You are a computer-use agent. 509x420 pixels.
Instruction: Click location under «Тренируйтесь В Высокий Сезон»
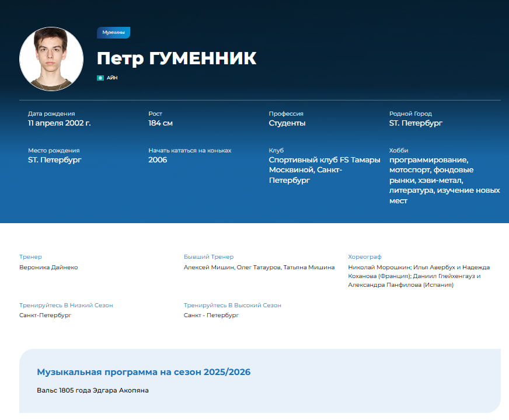point(211,315)
